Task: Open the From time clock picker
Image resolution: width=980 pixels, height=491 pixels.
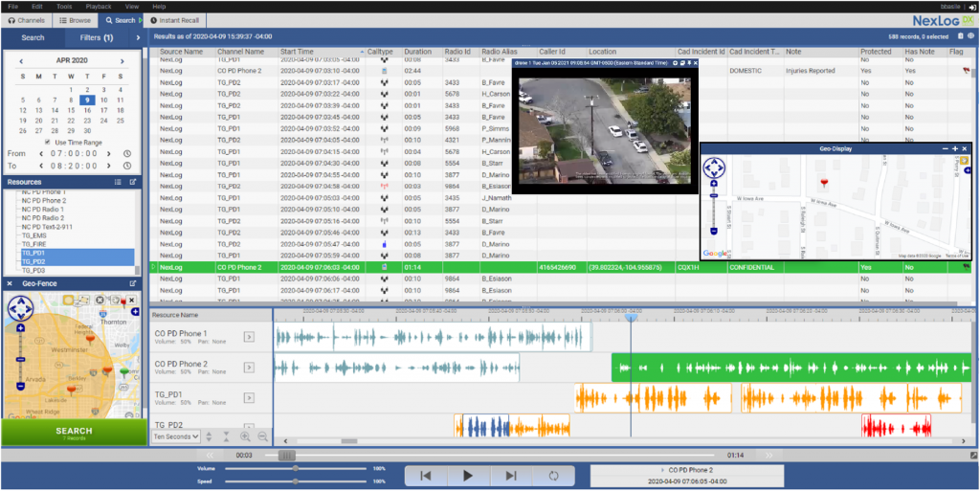Action: (x=127, y=154)
